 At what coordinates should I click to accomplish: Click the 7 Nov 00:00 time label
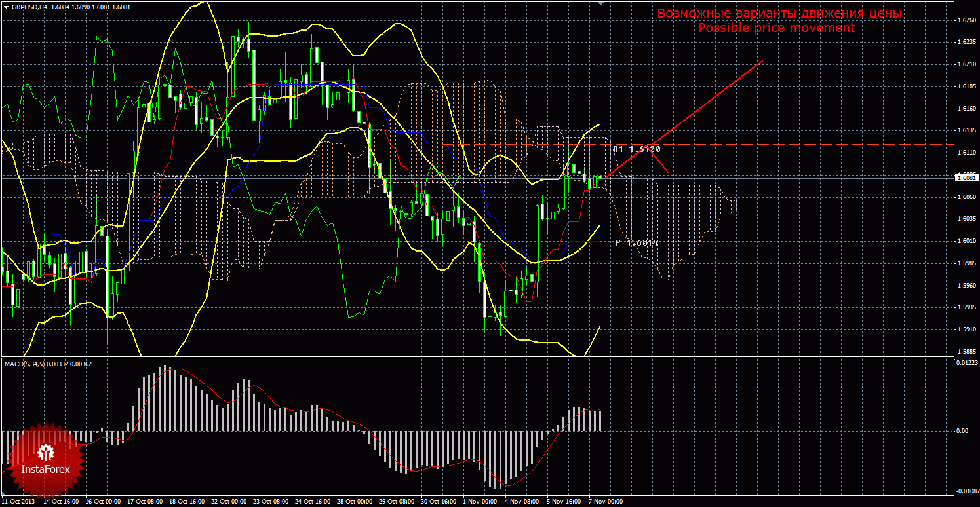(x=604, y=502)
